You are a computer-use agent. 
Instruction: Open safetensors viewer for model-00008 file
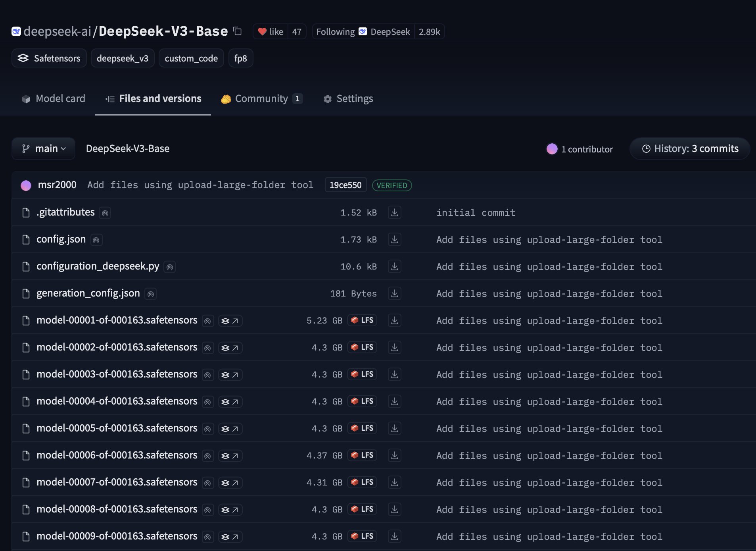click(230, 510)
